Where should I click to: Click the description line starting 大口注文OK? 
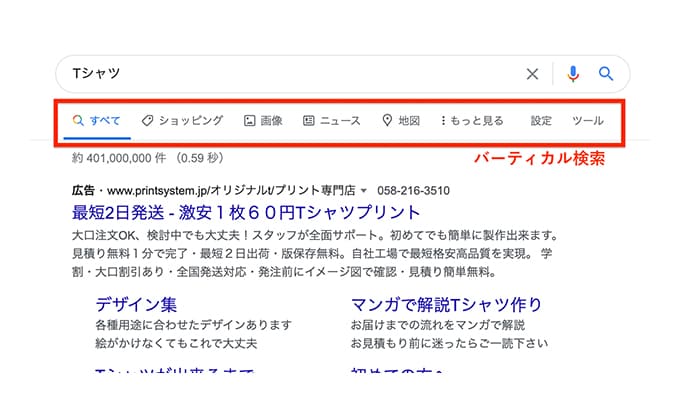pyautogui.click(x=315, y=236)
